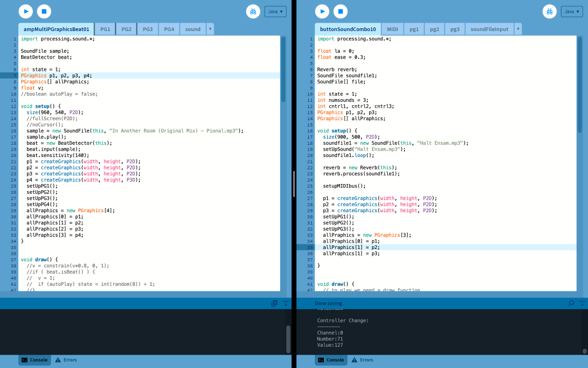Collapse the left window's console panel
This screenshot has height=368, width=588.
(x=285, y=303)
